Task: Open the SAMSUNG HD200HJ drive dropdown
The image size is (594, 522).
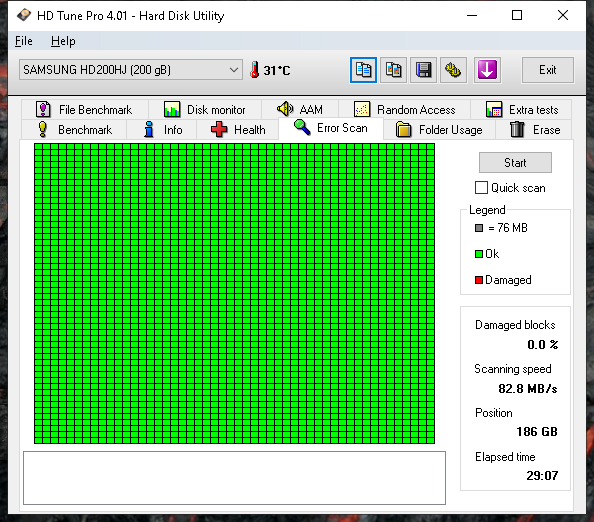Action: tap(131, 70)
